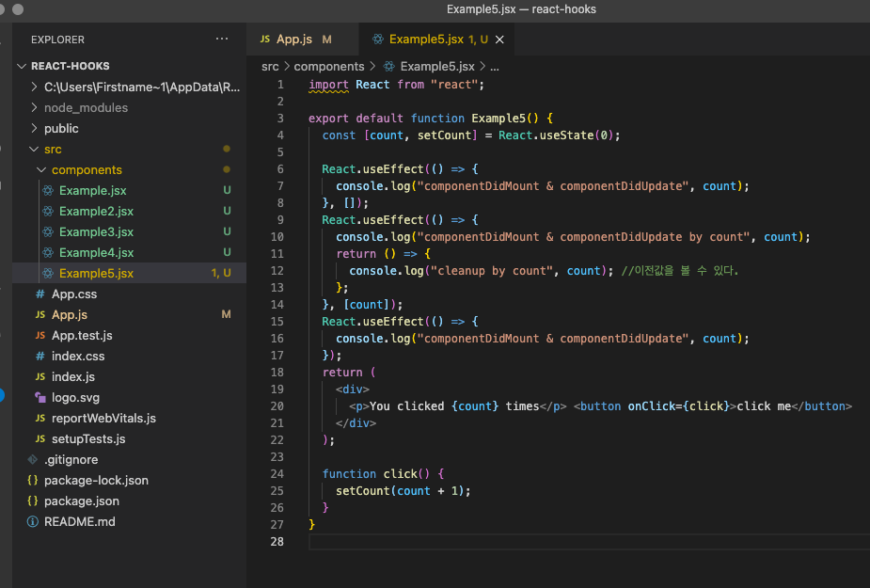Click the React icon beside Example3.jsx

tap(48, 231)
